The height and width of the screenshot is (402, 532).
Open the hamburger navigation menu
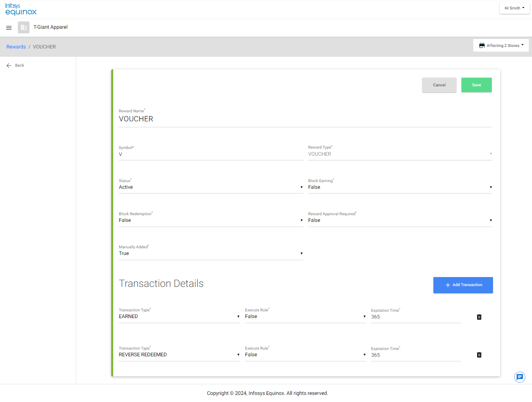pos(9,28)
